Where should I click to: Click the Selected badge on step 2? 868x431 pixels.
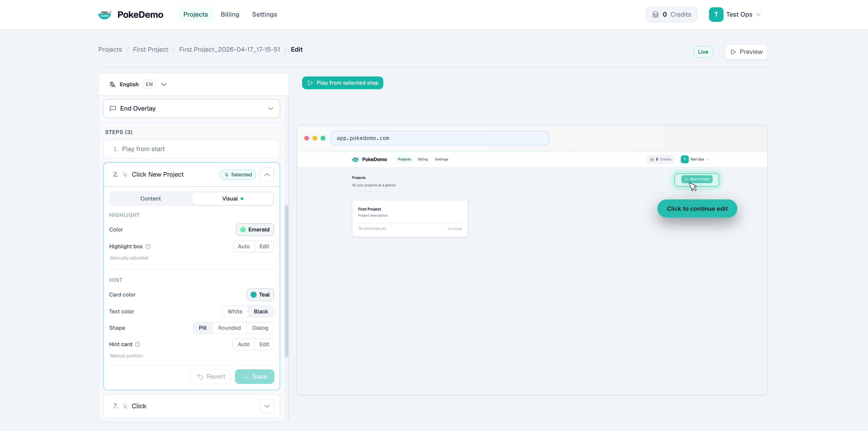click(238, 175)
